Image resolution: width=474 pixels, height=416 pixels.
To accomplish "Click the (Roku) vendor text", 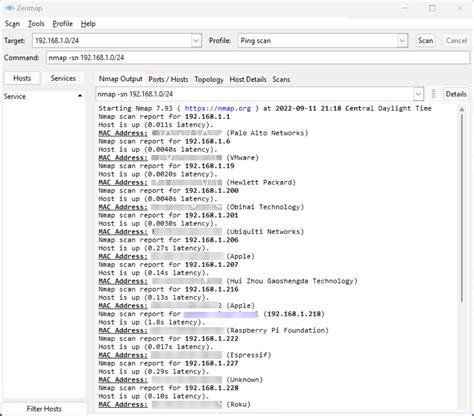I will tap(238, 404).
